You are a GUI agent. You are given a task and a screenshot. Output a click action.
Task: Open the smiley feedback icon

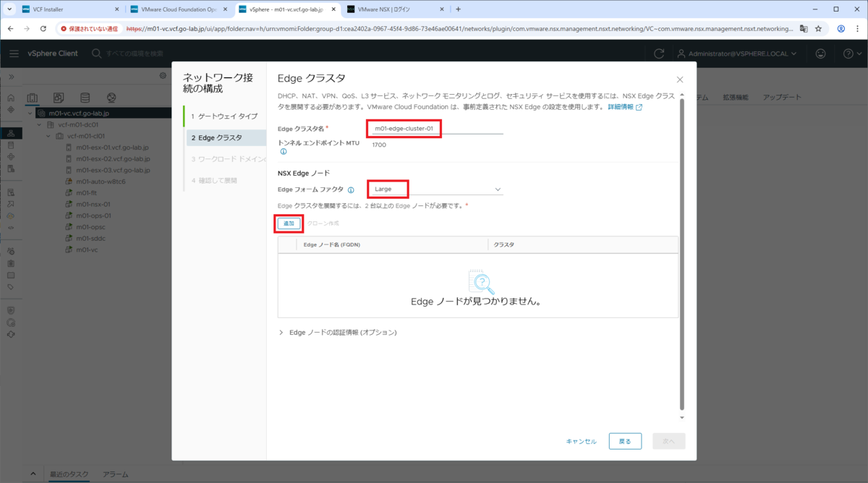820,54
